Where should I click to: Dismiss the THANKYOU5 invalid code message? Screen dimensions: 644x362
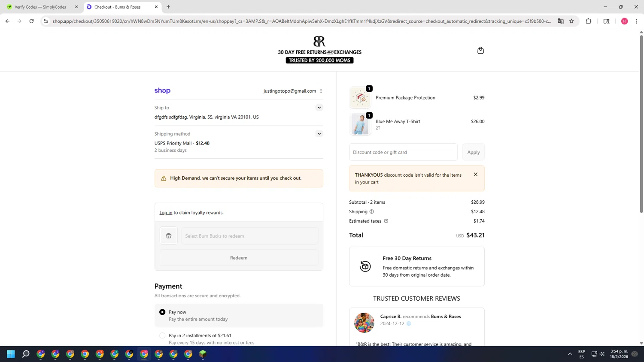[475, 175]
